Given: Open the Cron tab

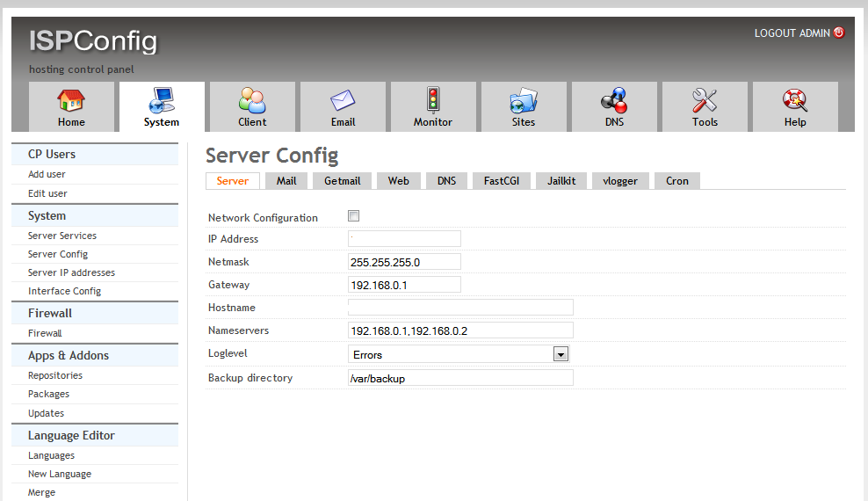Looking at the screenshot, I should click(x=676, y=181).
